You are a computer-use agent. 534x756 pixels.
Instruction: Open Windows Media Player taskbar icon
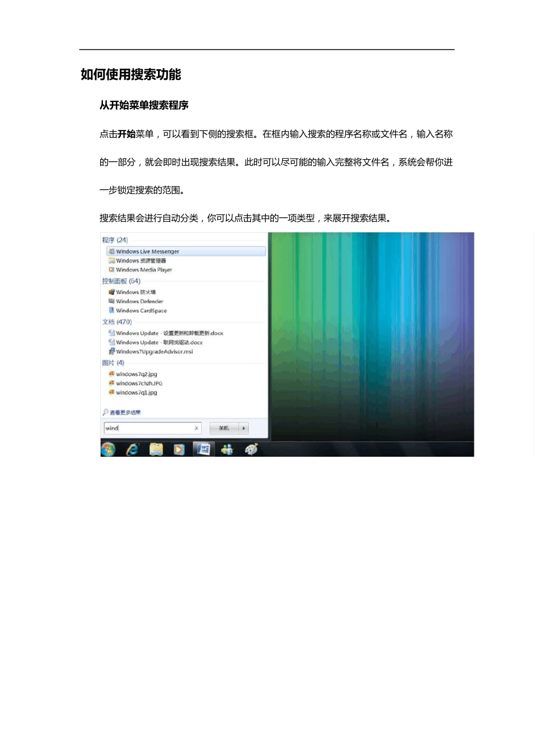(179, 449)
